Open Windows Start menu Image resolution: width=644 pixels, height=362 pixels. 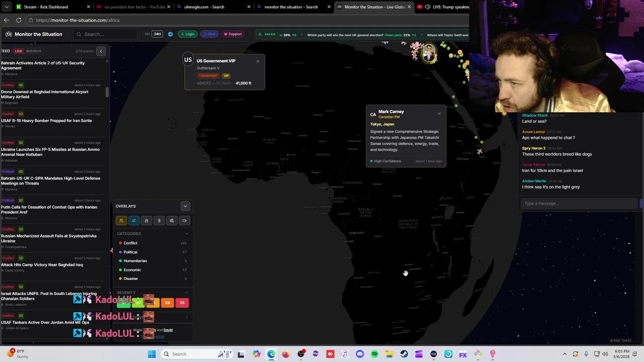(x=151, y=354)
